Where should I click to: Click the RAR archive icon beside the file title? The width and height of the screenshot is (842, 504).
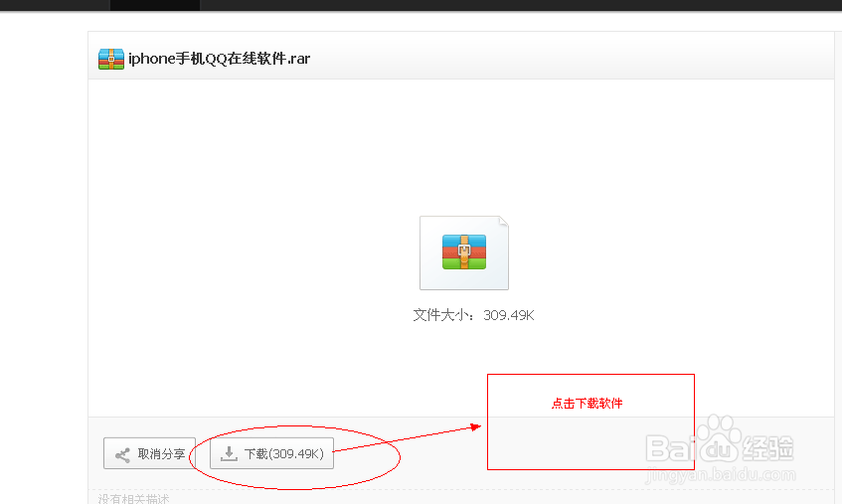click(111, 59)
